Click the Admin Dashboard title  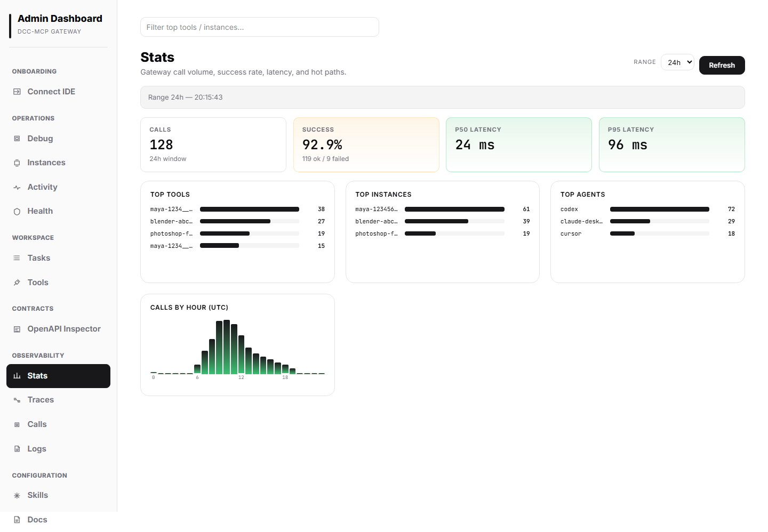(60, 19)
